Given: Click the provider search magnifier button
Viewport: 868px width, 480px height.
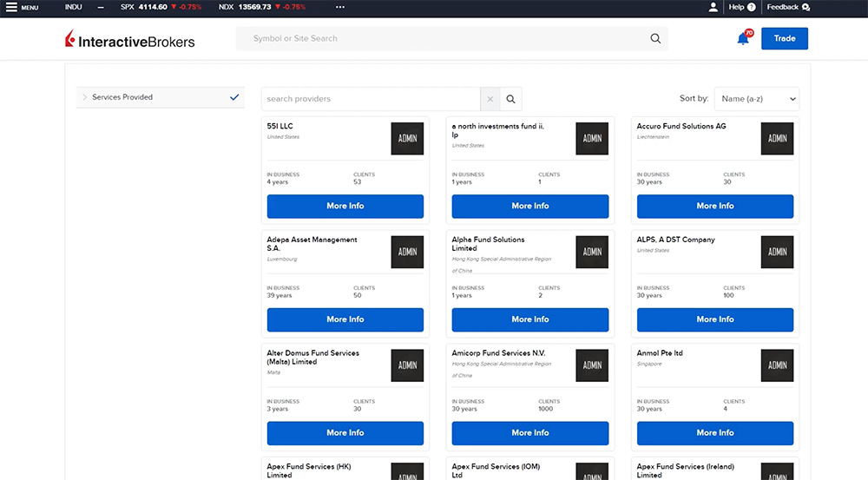Looking at the screenshot, I should click(511, 99).
